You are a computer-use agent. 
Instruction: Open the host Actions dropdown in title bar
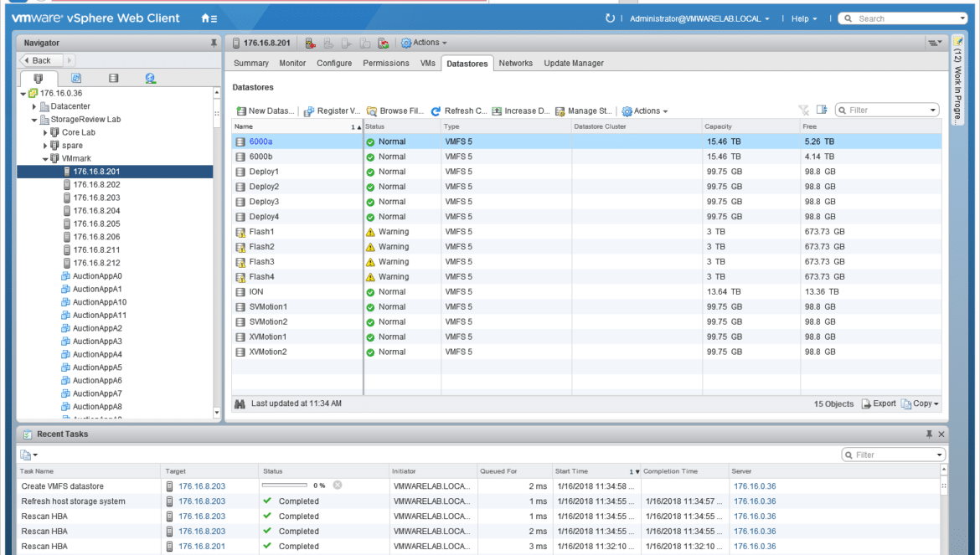pos(424,43)
